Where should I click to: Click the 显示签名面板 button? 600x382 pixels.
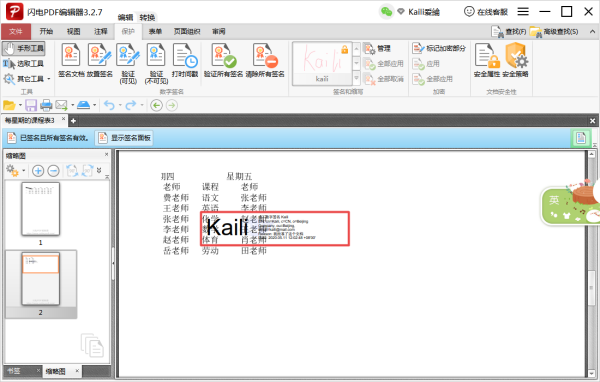point(124,138)
